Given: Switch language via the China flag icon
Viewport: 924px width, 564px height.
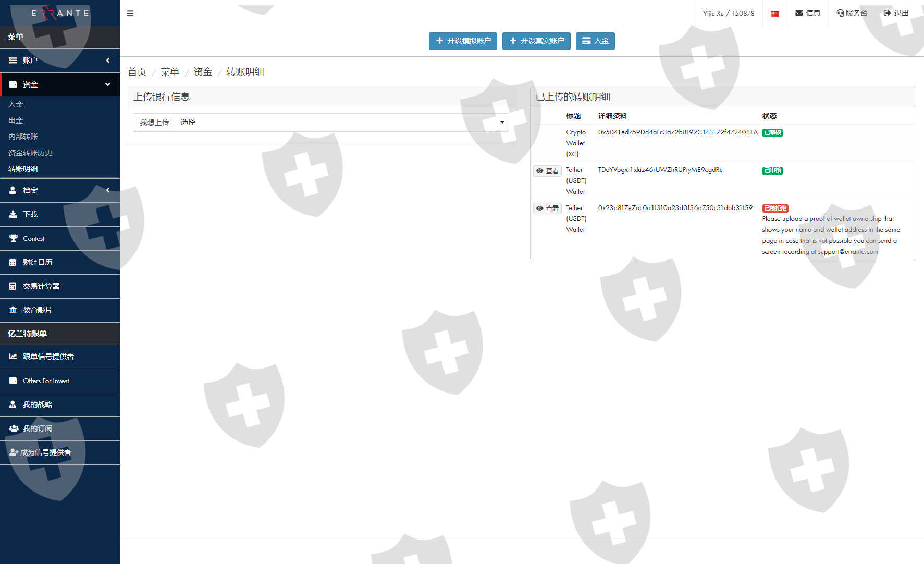Looking at the screenshot, I should 775,14.
